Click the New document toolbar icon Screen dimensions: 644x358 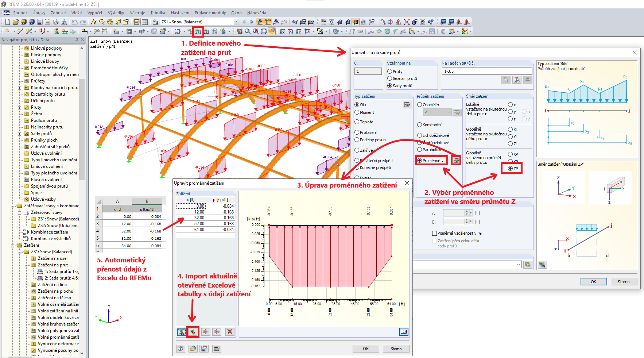click(7, 22)
